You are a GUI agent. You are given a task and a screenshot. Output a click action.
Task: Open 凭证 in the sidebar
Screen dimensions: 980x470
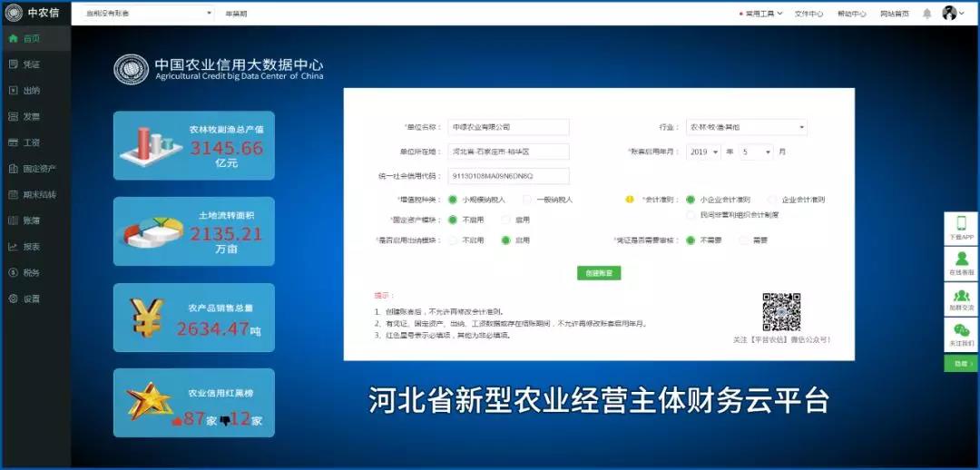point(32,64)
